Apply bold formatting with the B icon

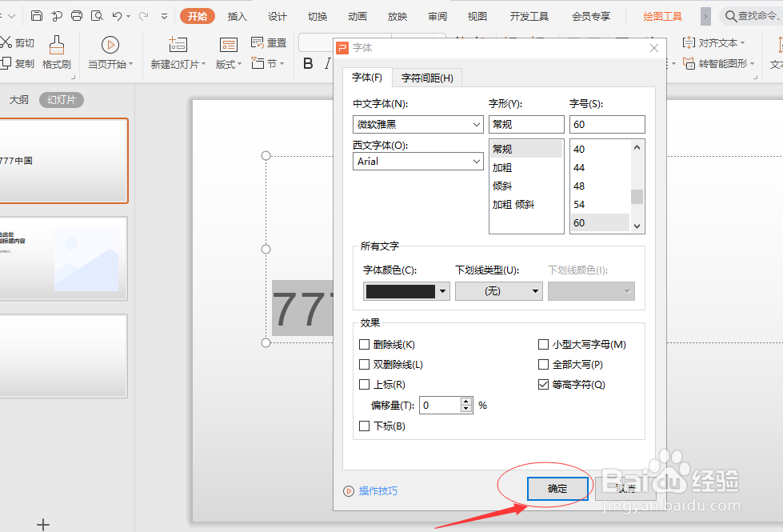click(x=307, y=63)
